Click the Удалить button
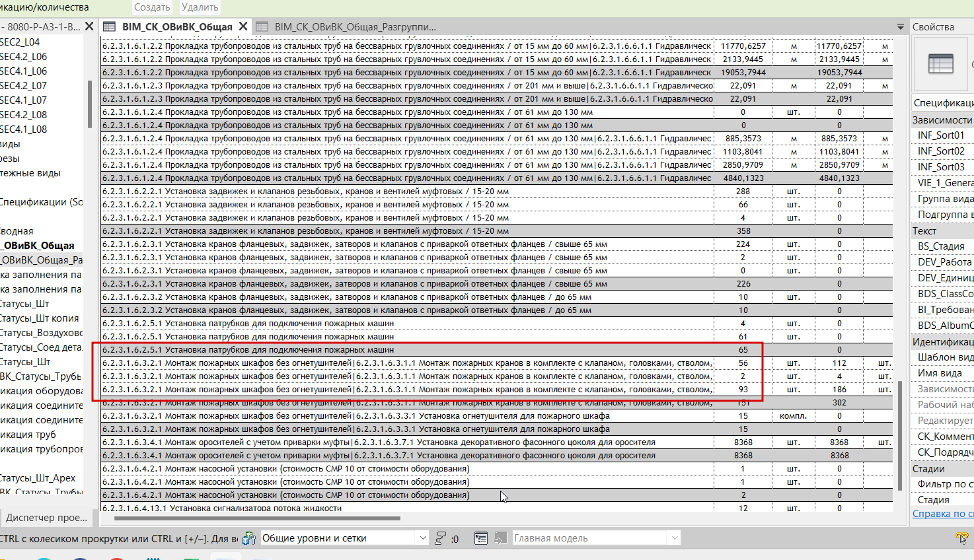The width and height of the screenshot is (974, 560). point(200,7)
